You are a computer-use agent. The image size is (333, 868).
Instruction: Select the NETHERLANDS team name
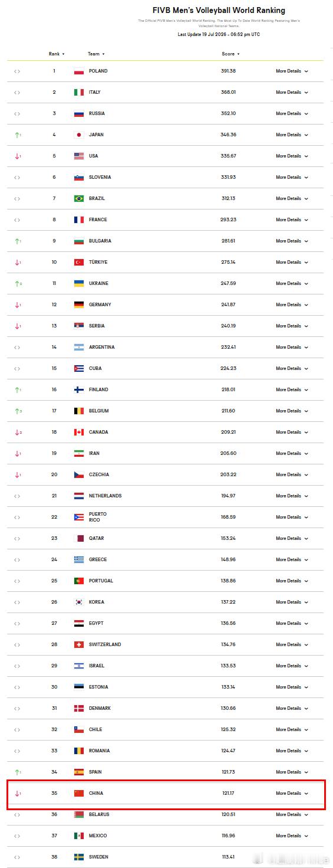[105, 496]
